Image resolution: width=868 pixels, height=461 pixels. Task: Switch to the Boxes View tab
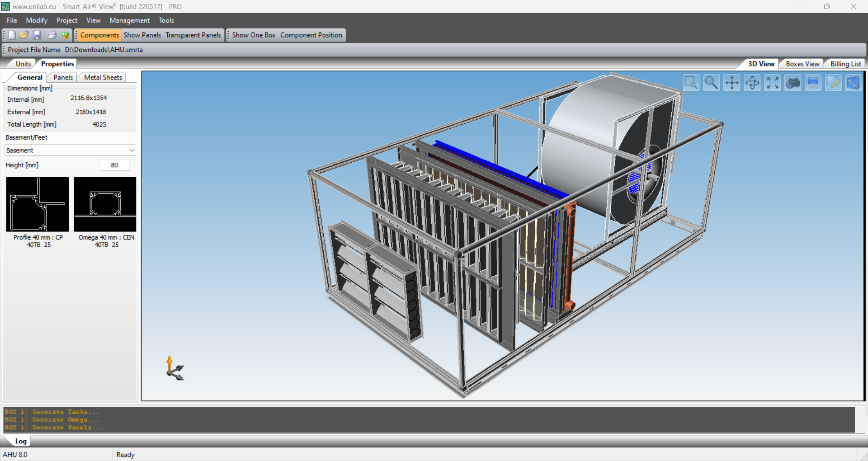click(802, 63)
